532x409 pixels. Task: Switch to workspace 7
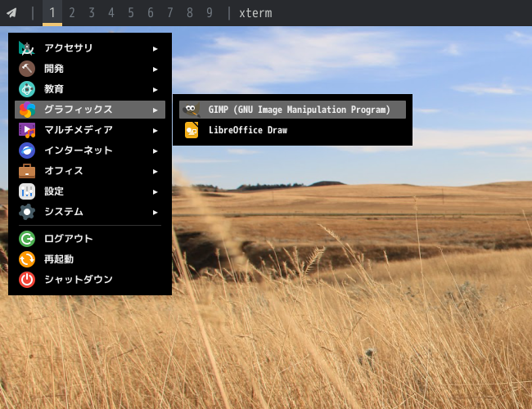(x=170, y=13)
